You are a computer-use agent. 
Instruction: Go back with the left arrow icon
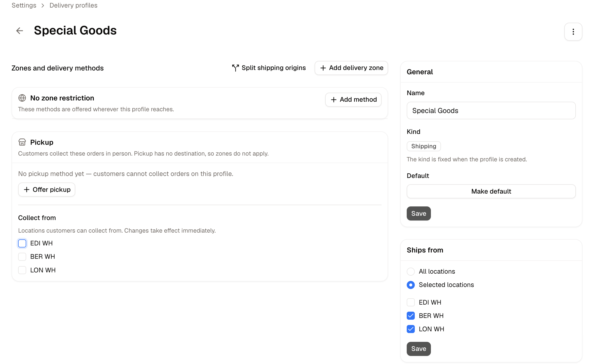pos(20,31)
